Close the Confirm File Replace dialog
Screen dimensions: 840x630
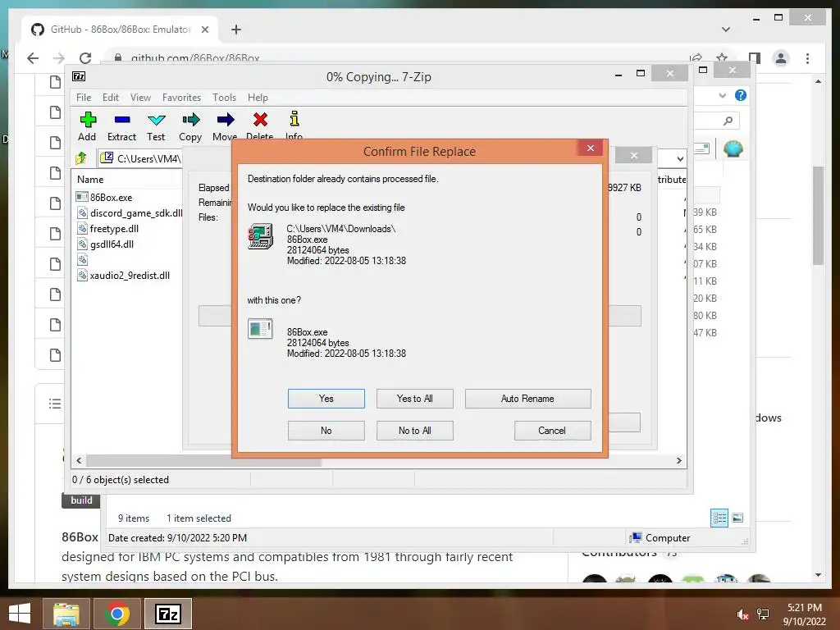[591, 148]
